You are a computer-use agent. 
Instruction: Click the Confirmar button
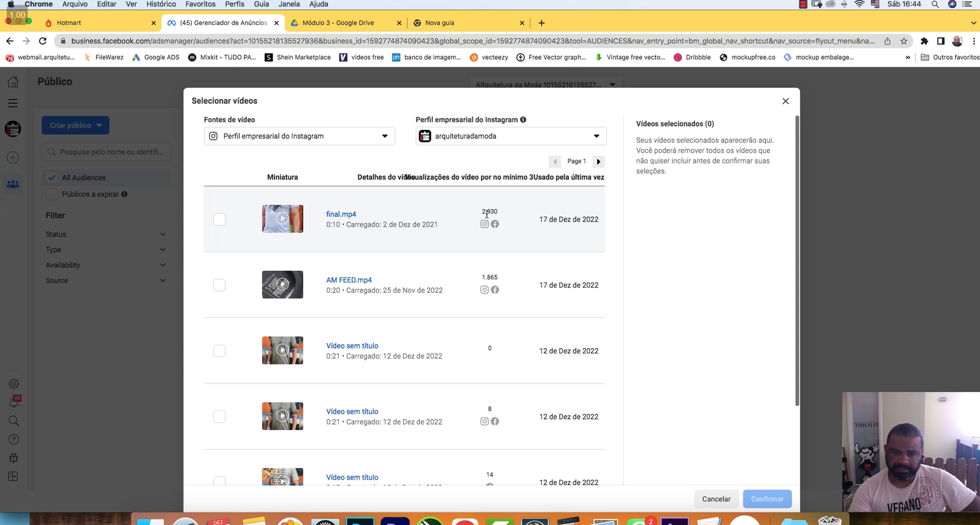tap(767, 499)
